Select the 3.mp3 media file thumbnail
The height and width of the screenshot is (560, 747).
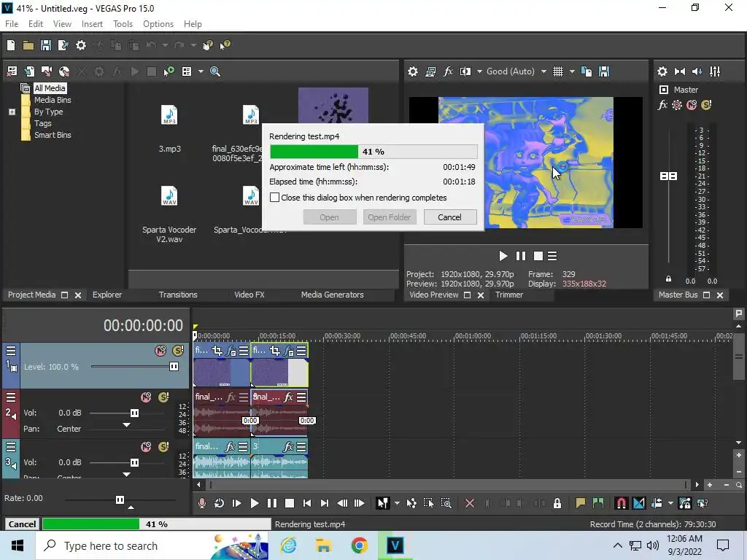[169, 115]
